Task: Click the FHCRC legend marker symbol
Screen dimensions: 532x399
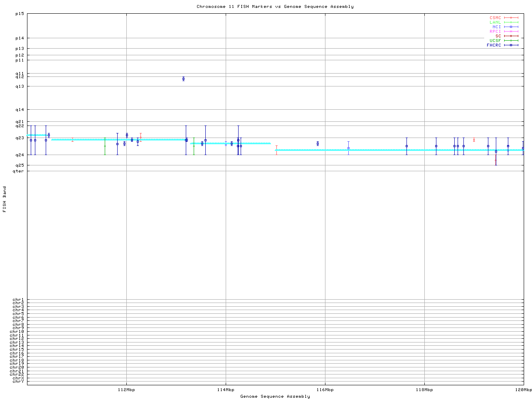Action: click(511, 45)
